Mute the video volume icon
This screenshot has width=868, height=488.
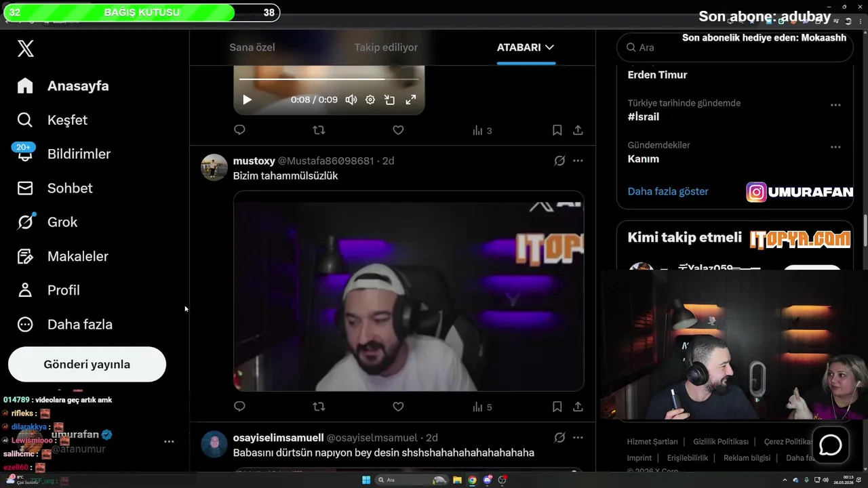click(x=351, y=100)
